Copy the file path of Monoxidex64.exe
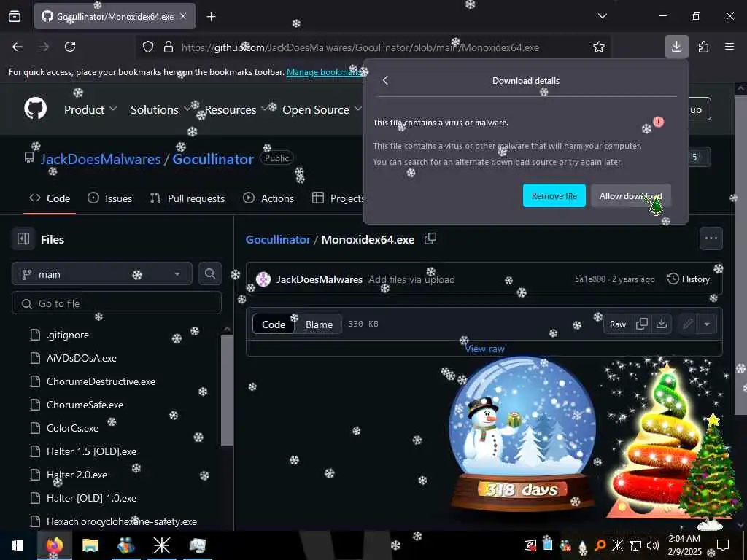 coord(430,239)
